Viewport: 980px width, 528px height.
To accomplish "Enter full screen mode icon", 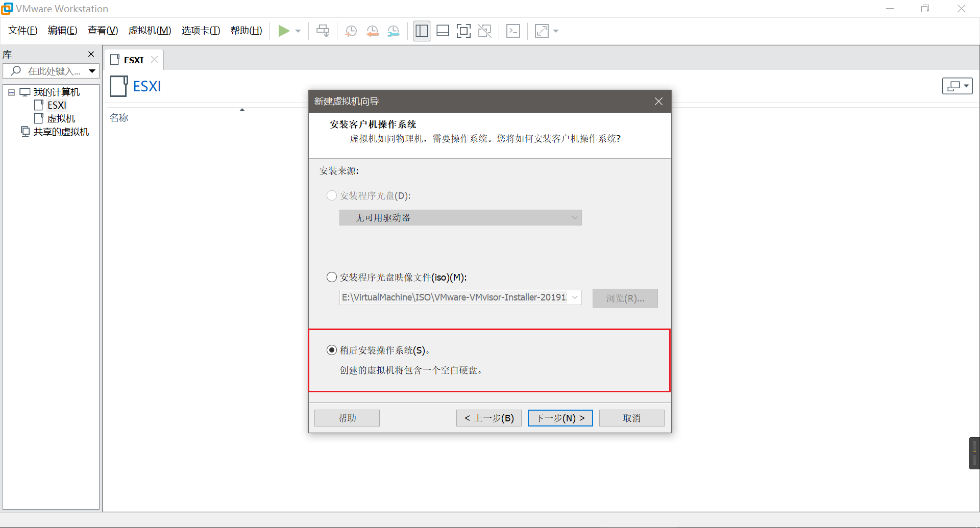I will click(463, 31).
